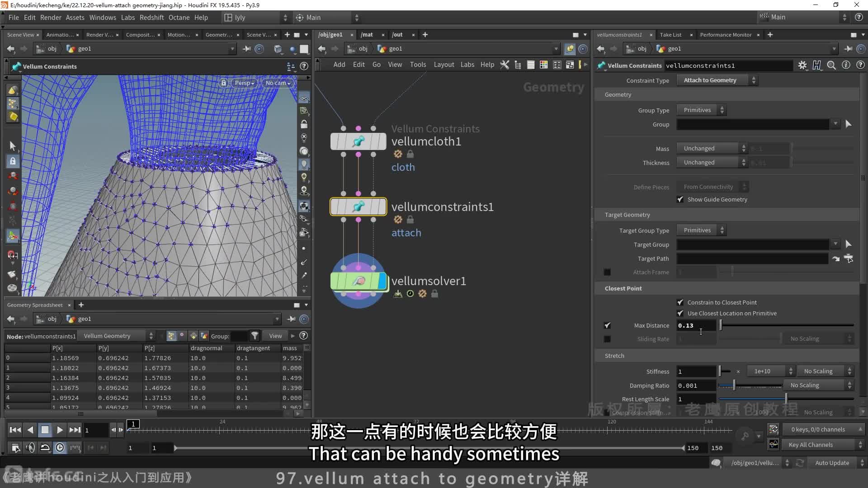Toggle realtime playback clock icon
Image resolution: width=868 pixels, height=488 pixels.
click(60, 447)
